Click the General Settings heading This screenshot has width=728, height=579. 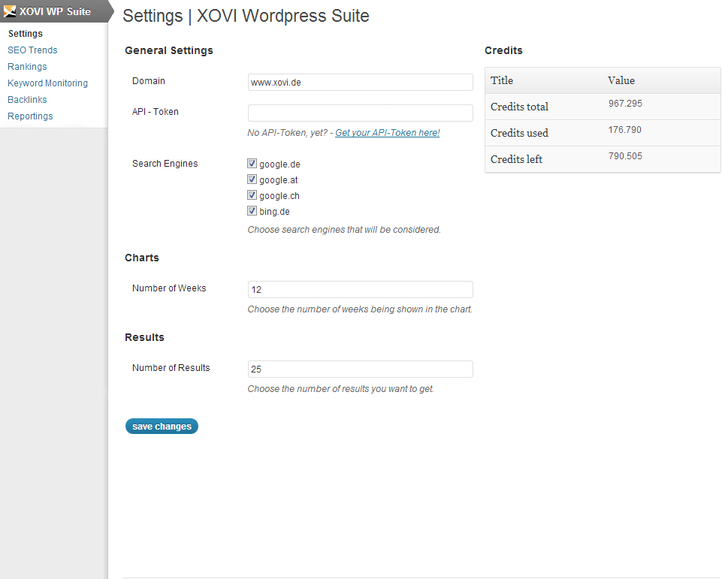(x=169, y=50)
